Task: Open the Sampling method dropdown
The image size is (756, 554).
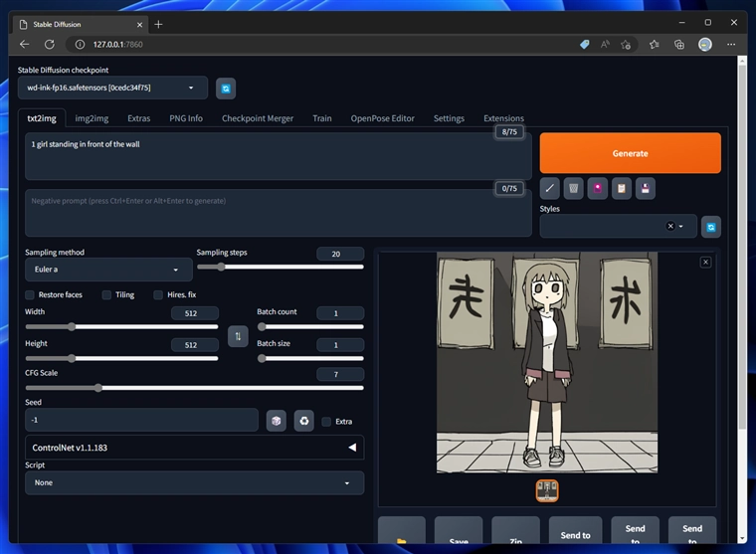Action: click(x=108, y=270)
